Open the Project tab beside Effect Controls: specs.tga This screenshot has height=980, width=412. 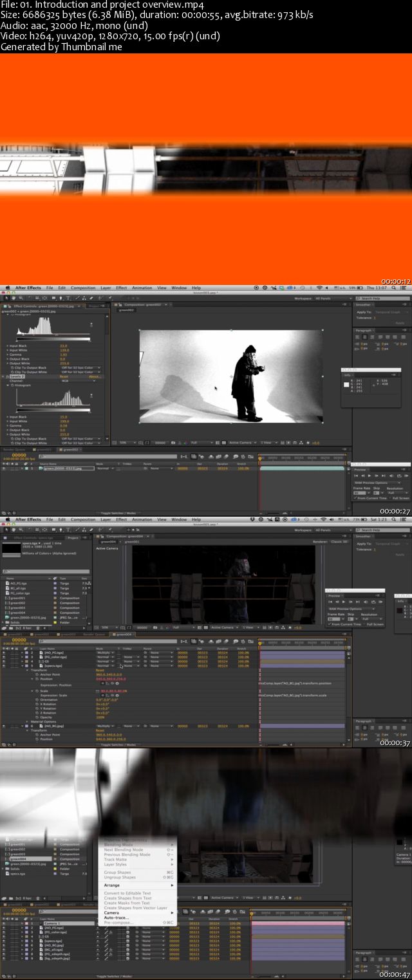pos(73,537)
